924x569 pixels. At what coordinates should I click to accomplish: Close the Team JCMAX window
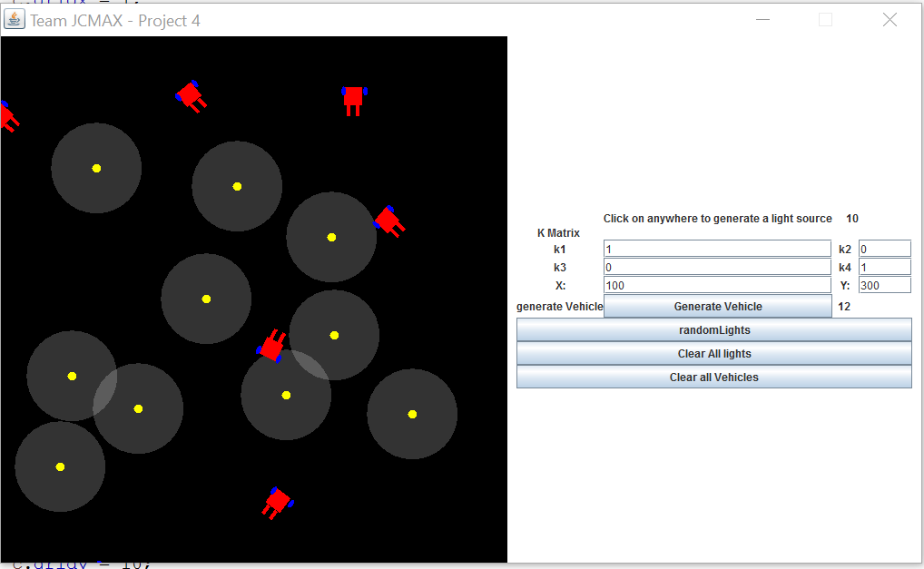coord(890,19)
